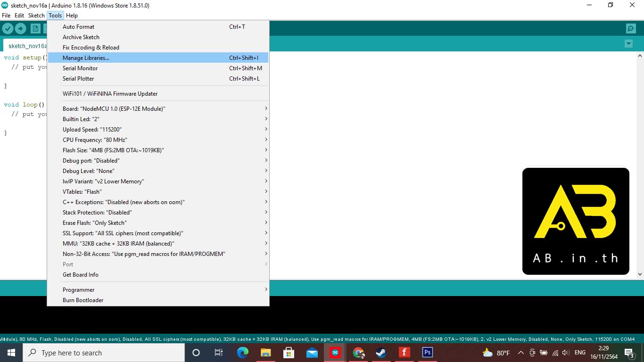Image resolution: width=644 pixels, height=362 pixels.
Task: Select Burn Bootloader
Action: click(158, 300)
